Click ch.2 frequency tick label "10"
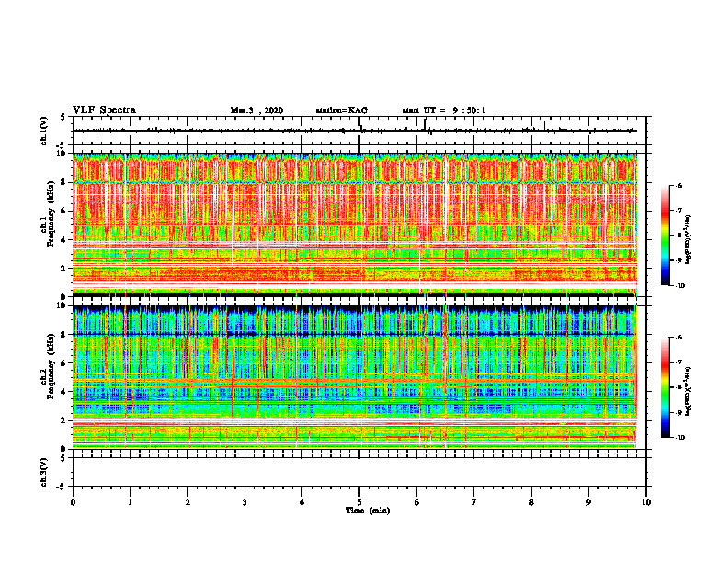This screenshot has height=563, width=728. [63, 305]
